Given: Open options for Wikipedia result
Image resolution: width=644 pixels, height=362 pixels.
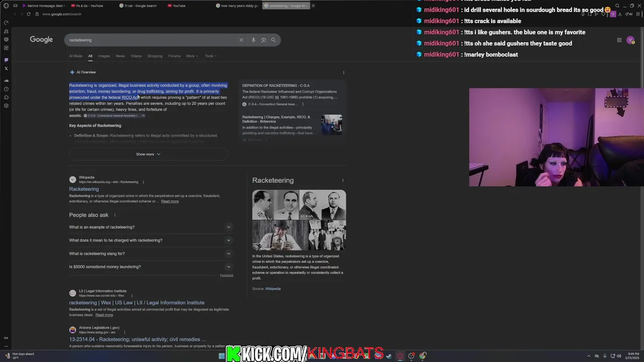Looking at the screenshot, I should pyautogui.click(x=143, y=182).
